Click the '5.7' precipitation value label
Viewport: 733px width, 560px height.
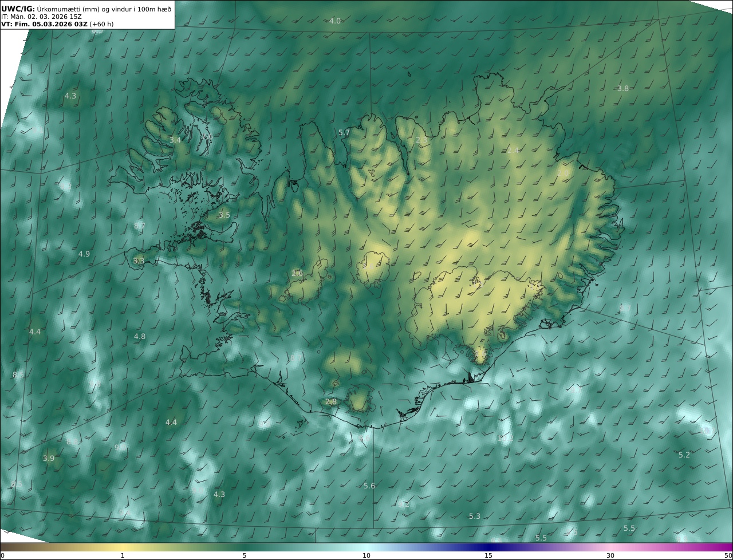344,132
